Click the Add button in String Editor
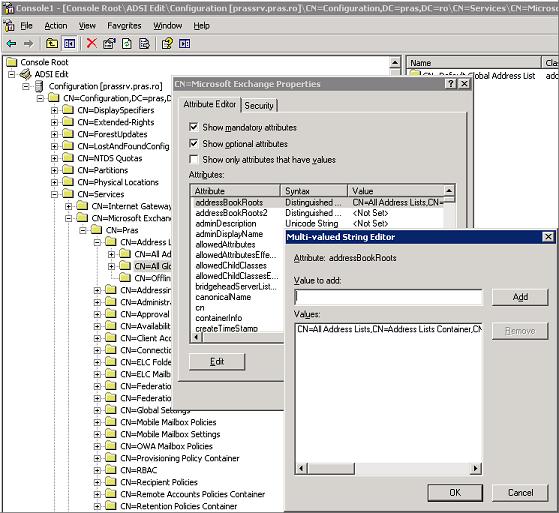The image size is (559, 513). click(520, 297)
